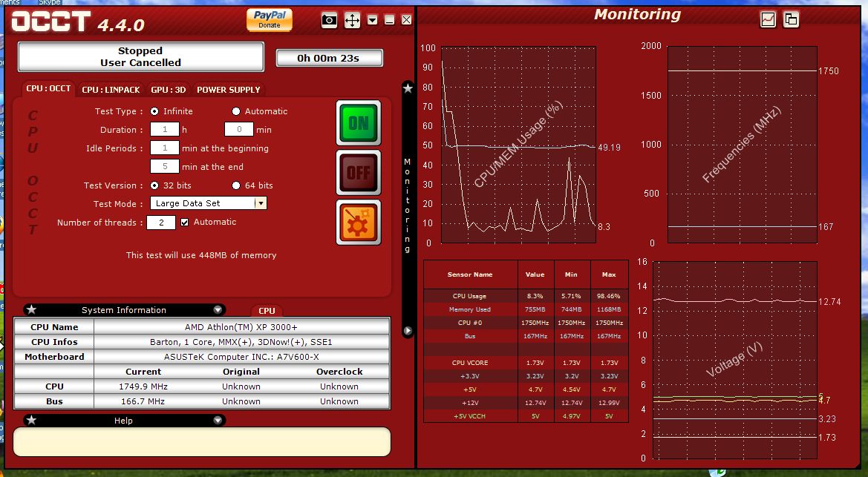Click the arrow below the Monitoring sidebar
Image resolution: width=868 pixels, height=477 pixels.
(x=408, y=330)
